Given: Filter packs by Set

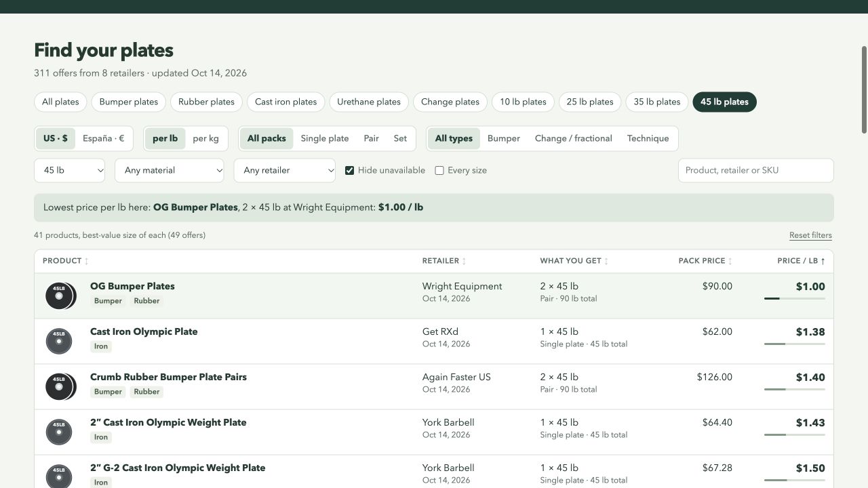Looking at the screenshot, I should [400, 138].
